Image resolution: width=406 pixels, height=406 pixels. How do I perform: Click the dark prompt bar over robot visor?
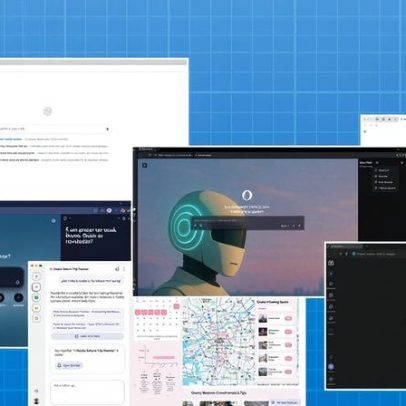[248, 223]
